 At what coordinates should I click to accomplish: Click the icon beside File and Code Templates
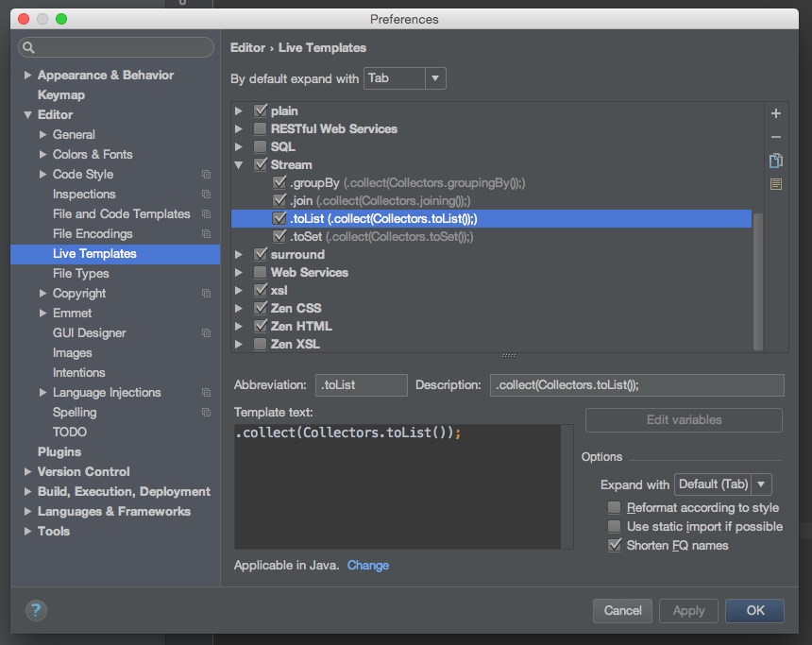click(204, 213)
